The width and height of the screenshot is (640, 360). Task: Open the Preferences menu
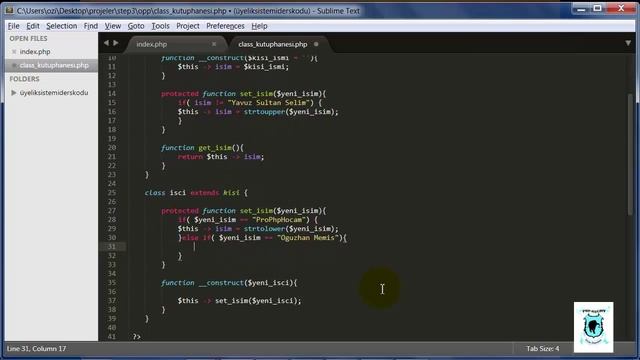(x=225, y=26)
